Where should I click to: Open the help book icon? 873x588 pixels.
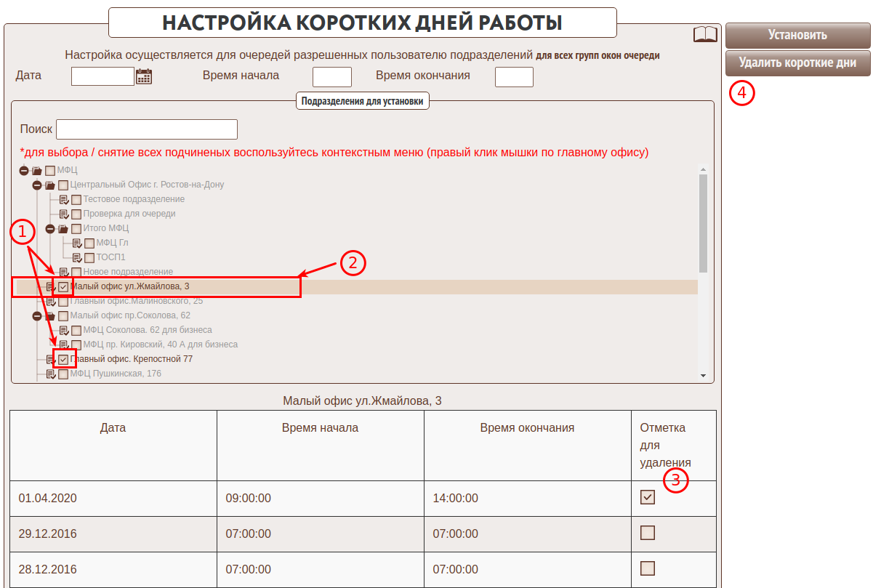(704, 34)
